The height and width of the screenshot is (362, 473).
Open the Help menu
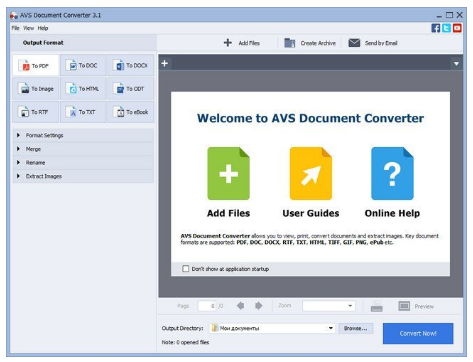[43, 28]
